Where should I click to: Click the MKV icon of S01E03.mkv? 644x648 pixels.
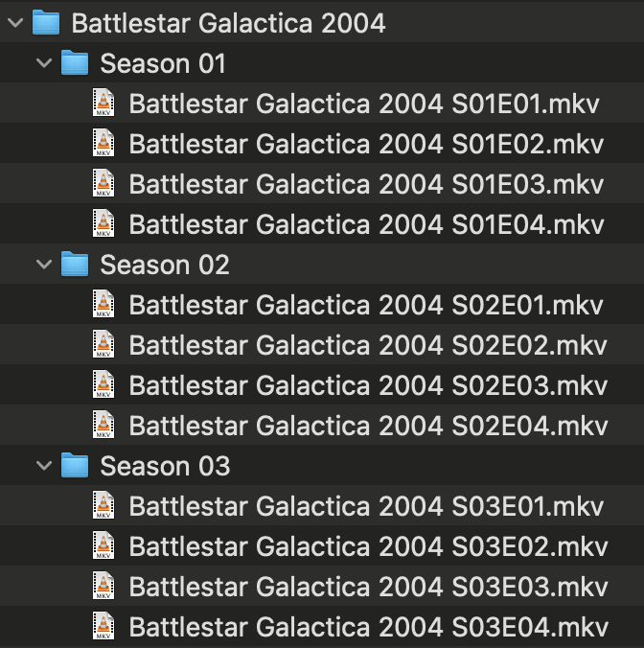(x=103, y=183)
